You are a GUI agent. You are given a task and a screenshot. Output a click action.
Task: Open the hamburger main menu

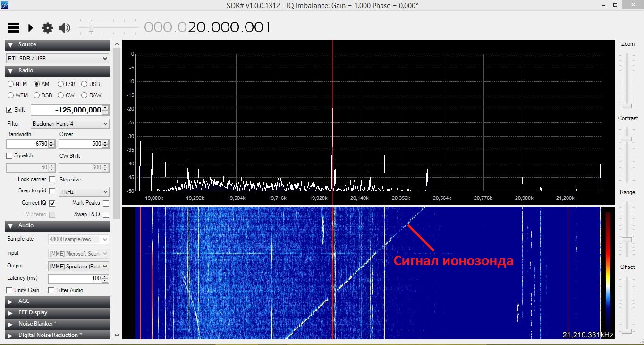pos(14,28)
